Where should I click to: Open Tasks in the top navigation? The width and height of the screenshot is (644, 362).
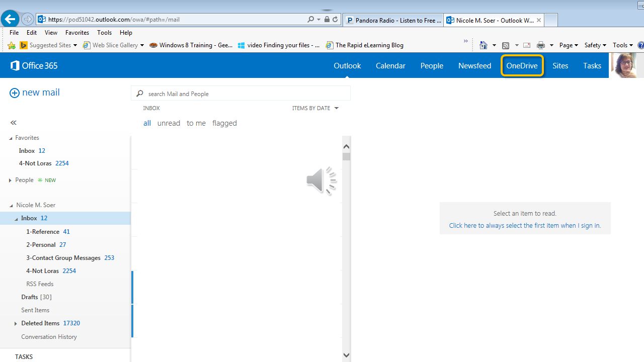(x=592, y=65)
